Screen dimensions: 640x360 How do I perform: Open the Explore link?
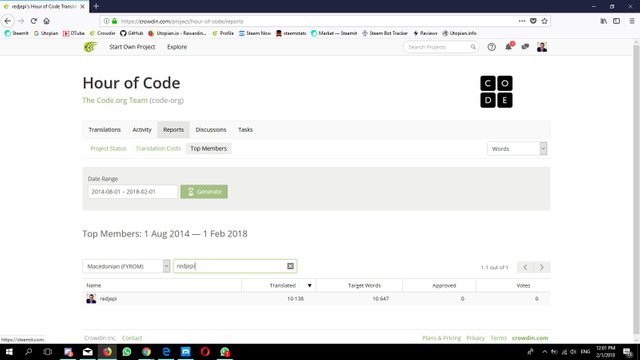point(177,47)
